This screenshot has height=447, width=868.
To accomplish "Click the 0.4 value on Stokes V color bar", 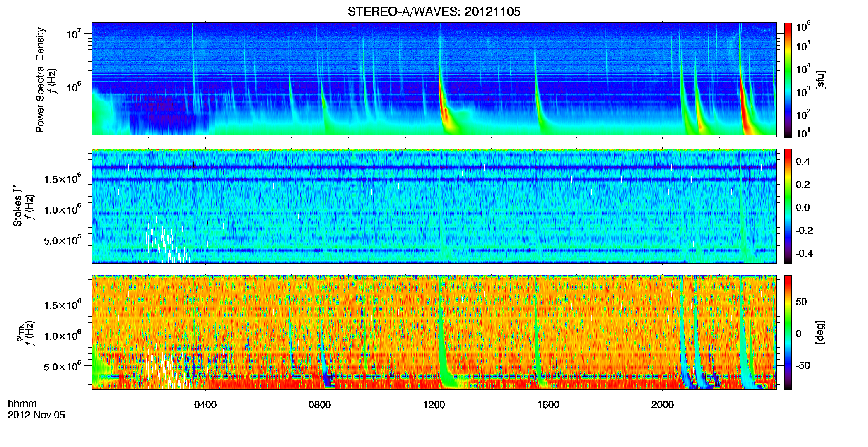I will tap(803, 162).
